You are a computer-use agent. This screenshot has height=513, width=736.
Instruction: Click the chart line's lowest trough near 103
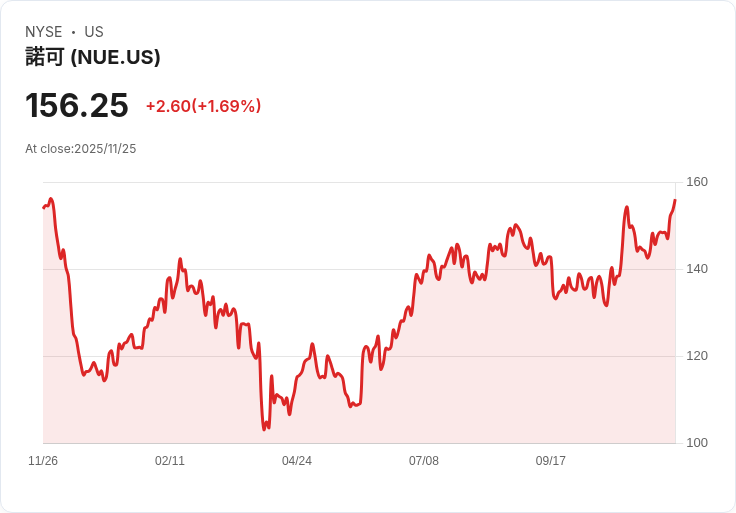(x=264, y=429)
